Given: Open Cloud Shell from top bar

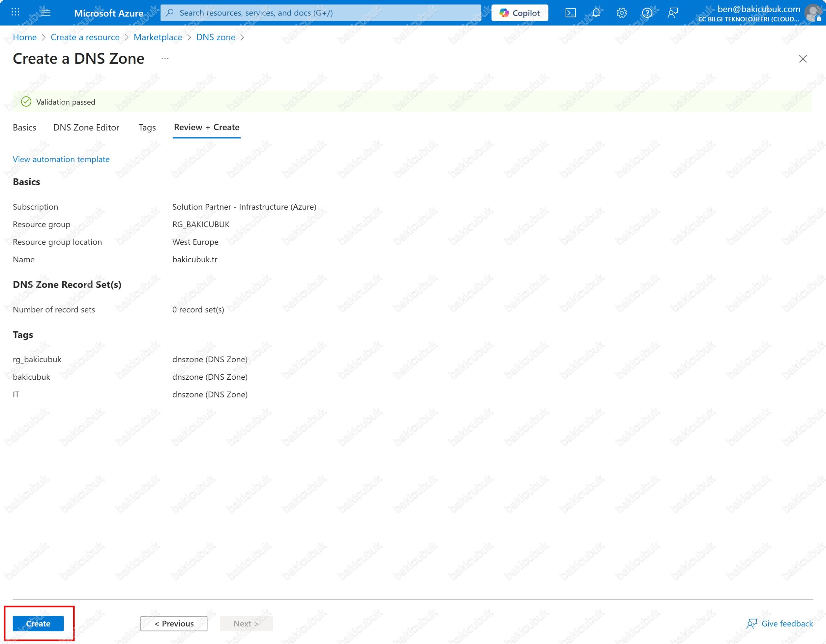Looking at the screenshot, I should point(570,13).
